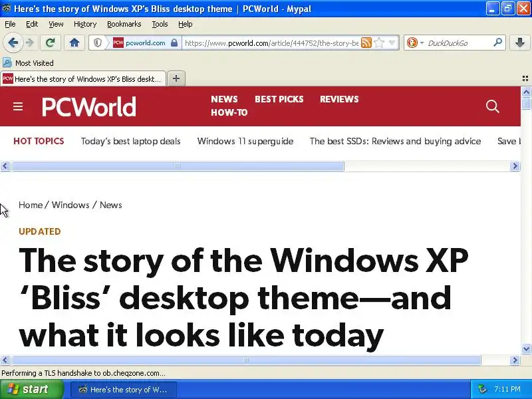Open Today's best laptop deals topic
The height and width of the screenshot is (399, 532).
(x=130, y=141)
